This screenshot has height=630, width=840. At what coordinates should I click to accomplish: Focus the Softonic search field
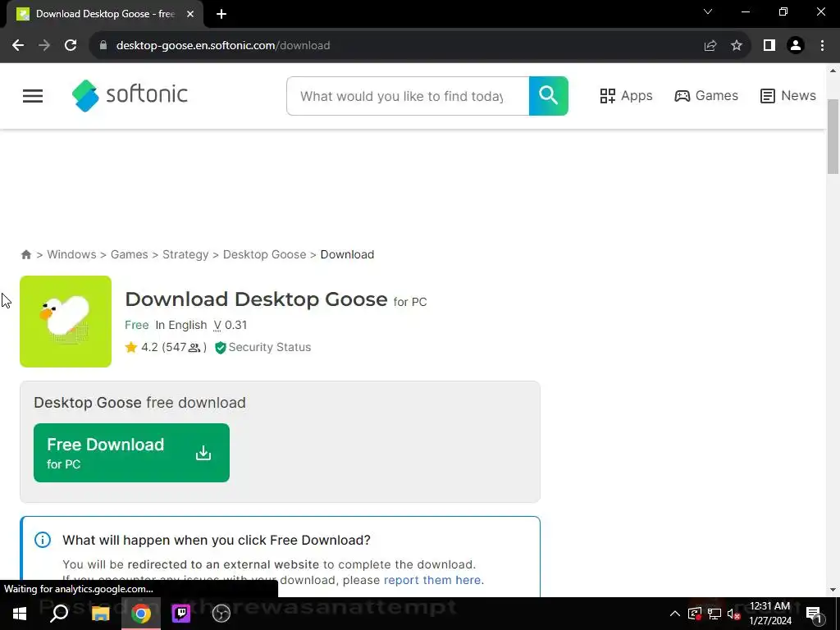tap(408, 96)
